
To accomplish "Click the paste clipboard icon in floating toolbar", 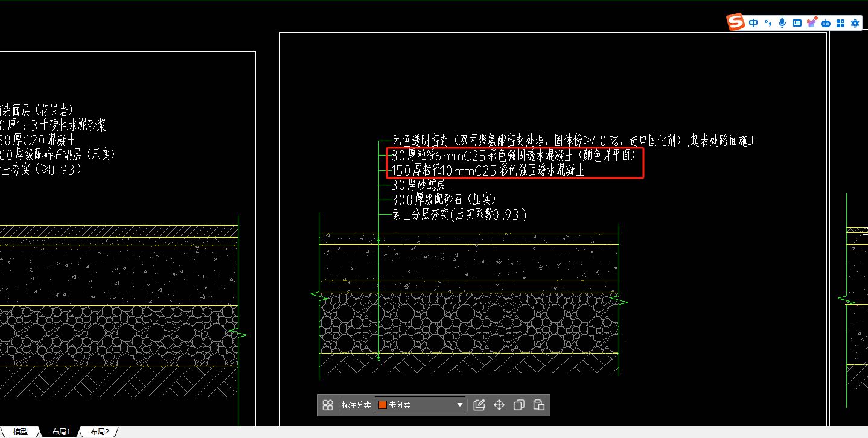I will tap(539, 405).
